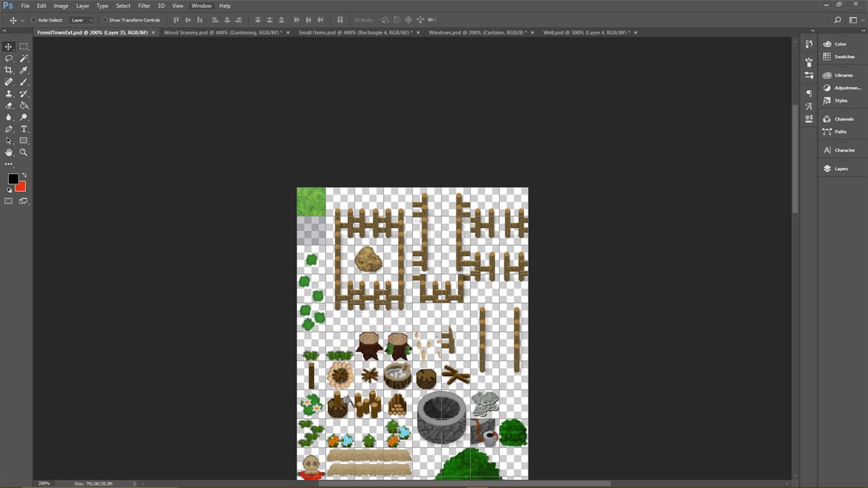Select the Dodge tool
The image size is (868, 488).
[x=24, y=117]
